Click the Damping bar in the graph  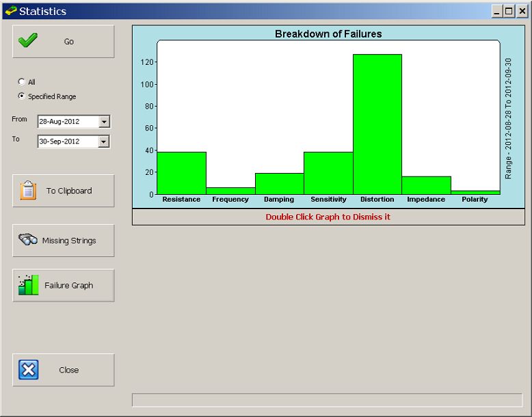(x=280, y=184)
